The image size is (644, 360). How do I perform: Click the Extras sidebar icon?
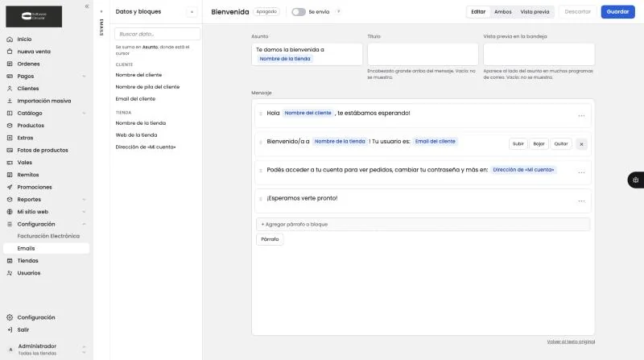tap(10, 138)
